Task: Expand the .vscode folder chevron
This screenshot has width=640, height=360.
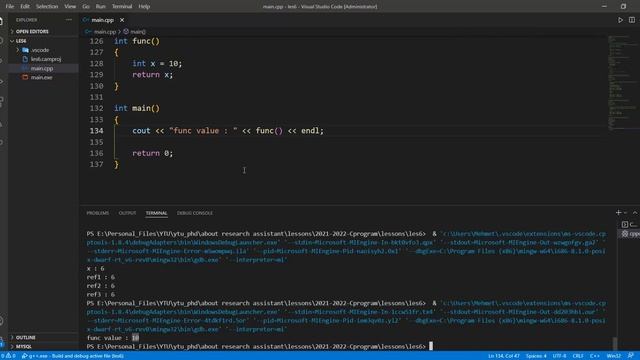Action: (18, 50)
